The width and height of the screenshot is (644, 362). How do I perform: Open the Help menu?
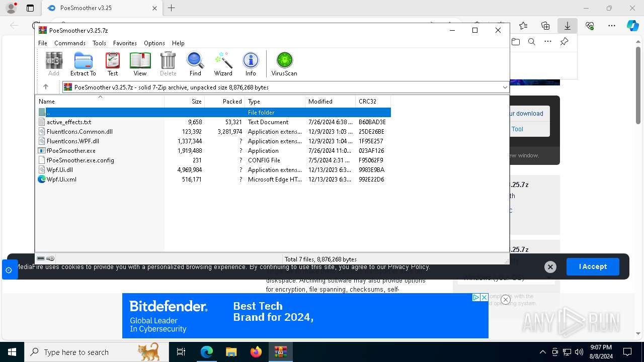coord(178,43)
